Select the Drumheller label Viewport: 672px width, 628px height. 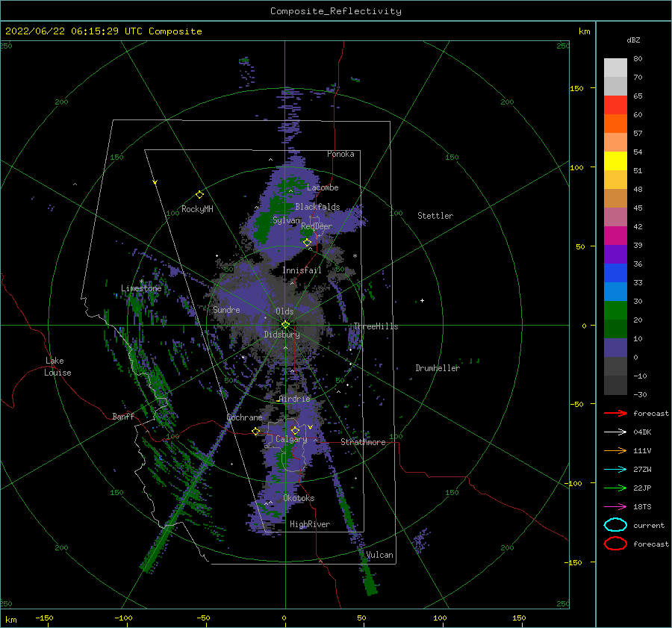[438, 368]
